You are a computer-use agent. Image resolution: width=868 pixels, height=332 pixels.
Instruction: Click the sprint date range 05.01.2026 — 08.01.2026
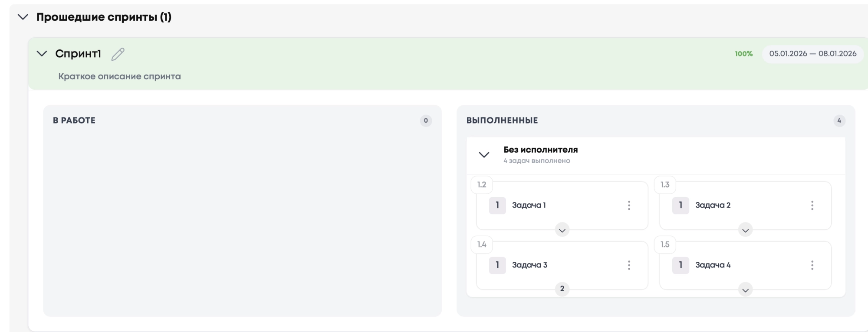click(812, 54)
